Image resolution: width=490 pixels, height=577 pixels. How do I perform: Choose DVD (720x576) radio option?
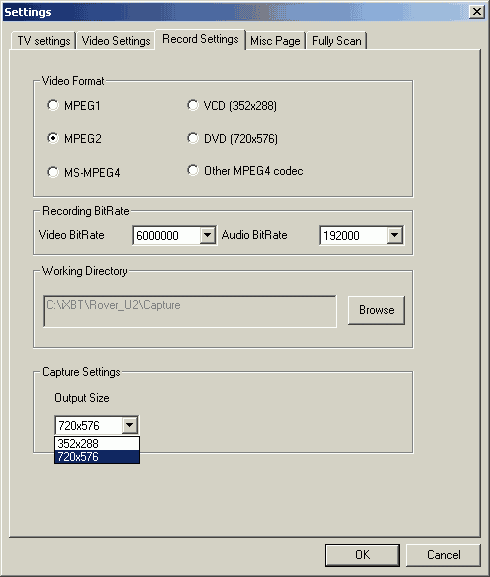[x=193, y=138]
